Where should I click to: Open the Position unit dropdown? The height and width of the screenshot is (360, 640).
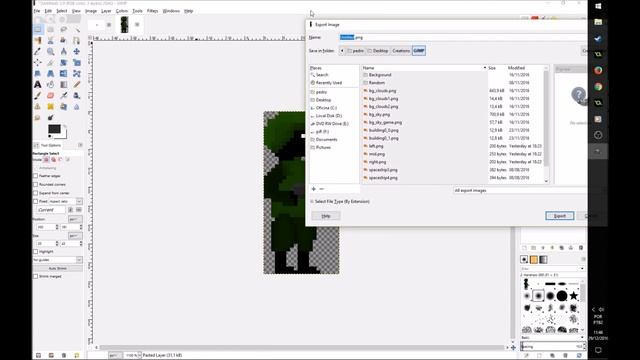tap(75, 219)
